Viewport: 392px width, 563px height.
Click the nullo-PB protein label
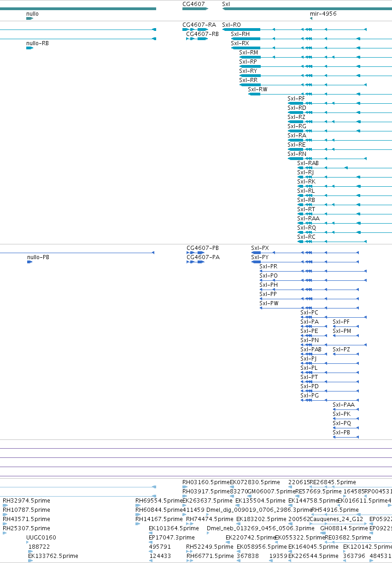[x=38, y=257]
